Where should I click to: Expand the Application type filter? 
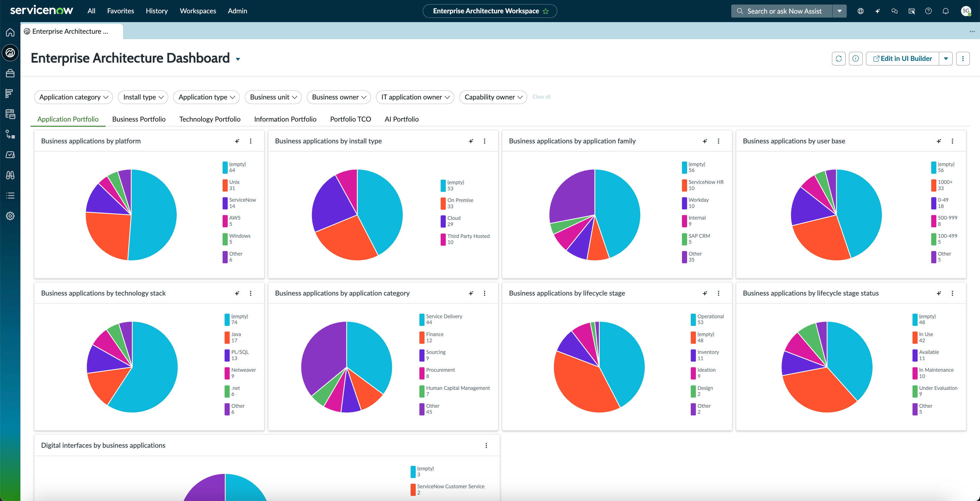coord(206,97)
